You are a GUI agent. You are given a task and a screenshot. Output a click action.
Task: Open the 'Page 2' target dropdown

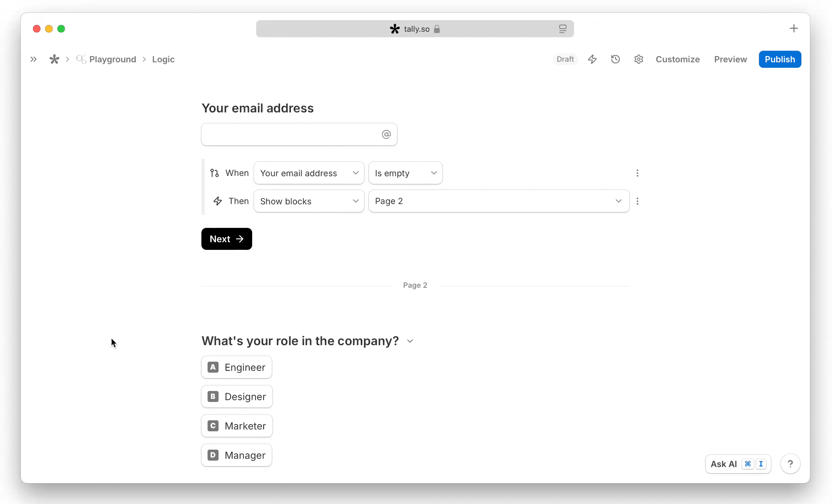[499, 201]
